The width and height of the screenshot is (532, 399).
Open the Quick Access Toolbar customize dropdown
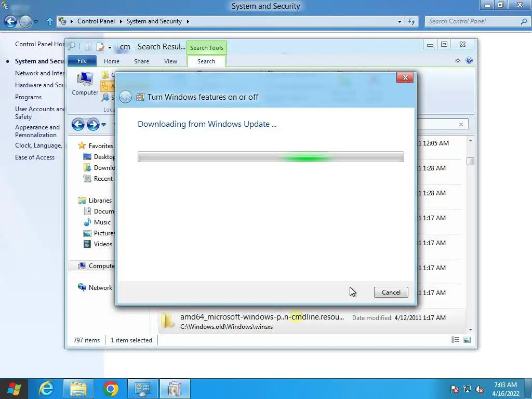pyautogui.click(x=110, y=47)
